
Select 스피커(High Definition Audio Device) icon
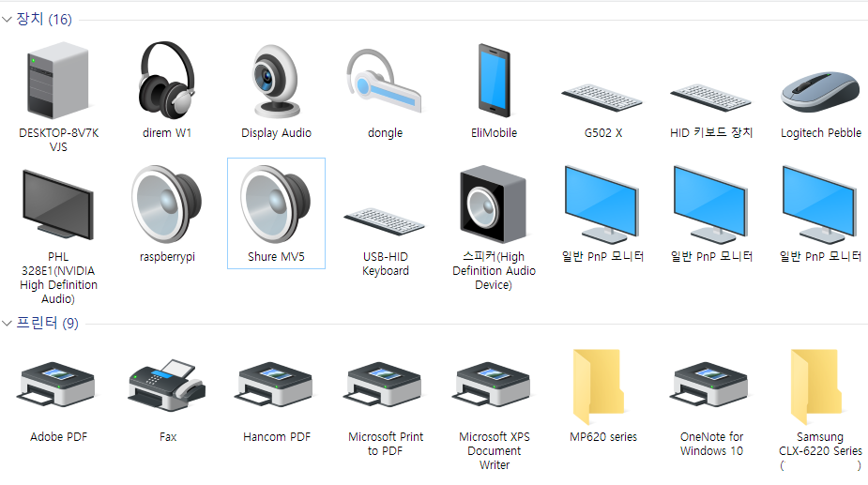coord(494,205)
